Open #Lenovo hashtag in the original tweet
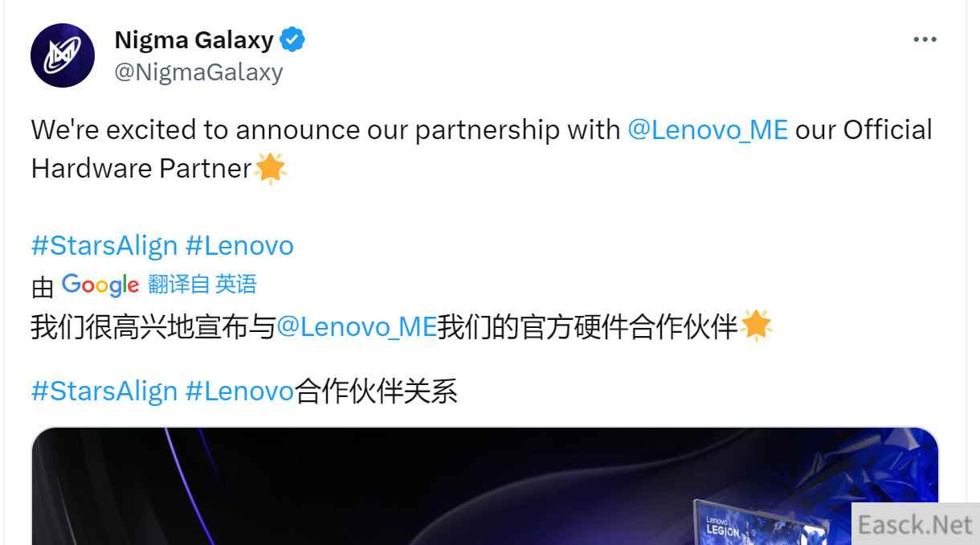Image resolution: width=980 pixels, height=545 pixels. (239, 245)
